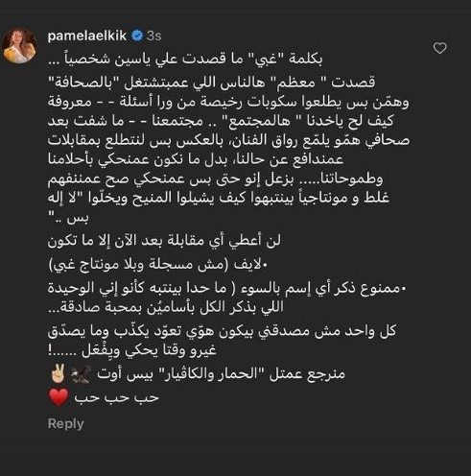471x476 pixels.
Task: Click the text "حب حب حب"
Action: click(117, 397)
